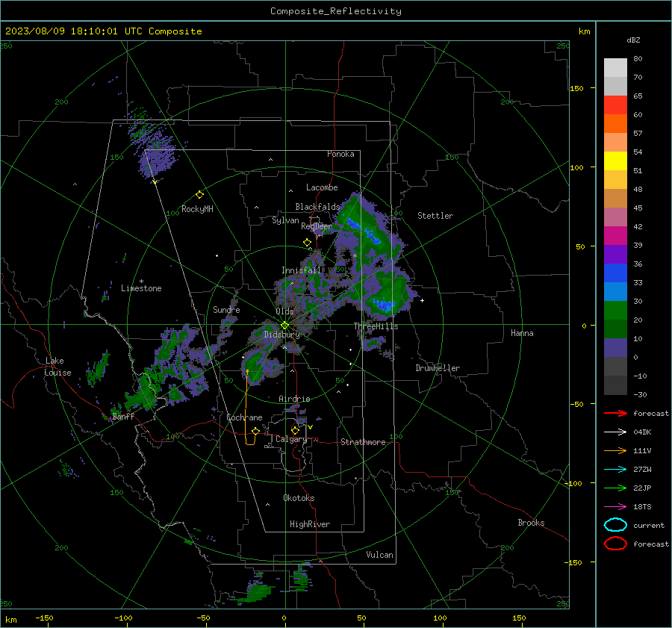
Task: Click the Calgary city label
Action: tap(291, 439)
